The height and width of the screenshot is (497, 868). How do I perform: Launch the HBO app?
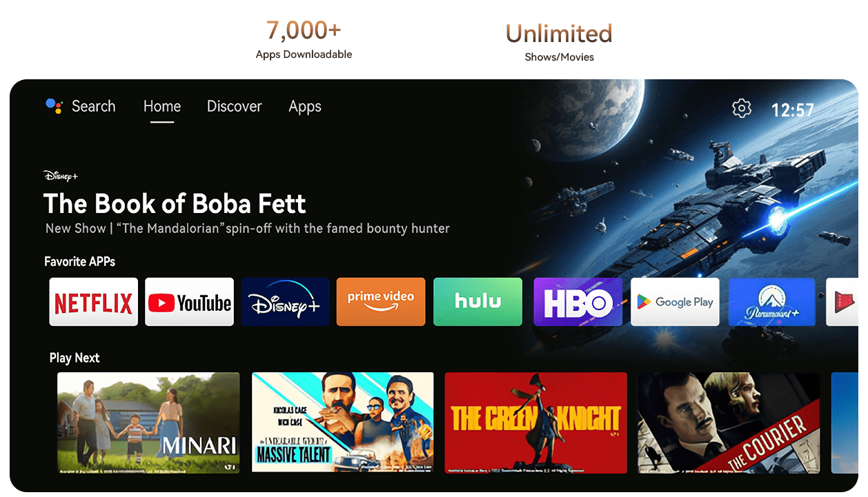tap(578, 302)
